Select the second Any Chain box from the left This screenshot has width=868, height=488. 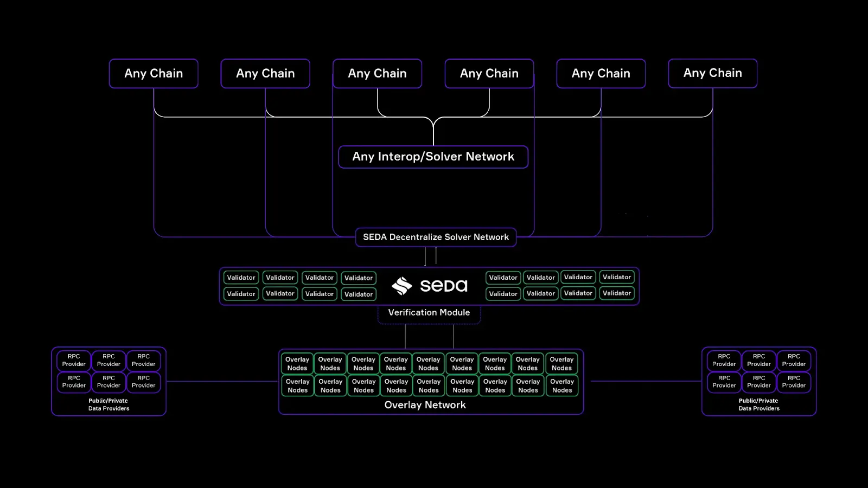[x=265, y=73]
